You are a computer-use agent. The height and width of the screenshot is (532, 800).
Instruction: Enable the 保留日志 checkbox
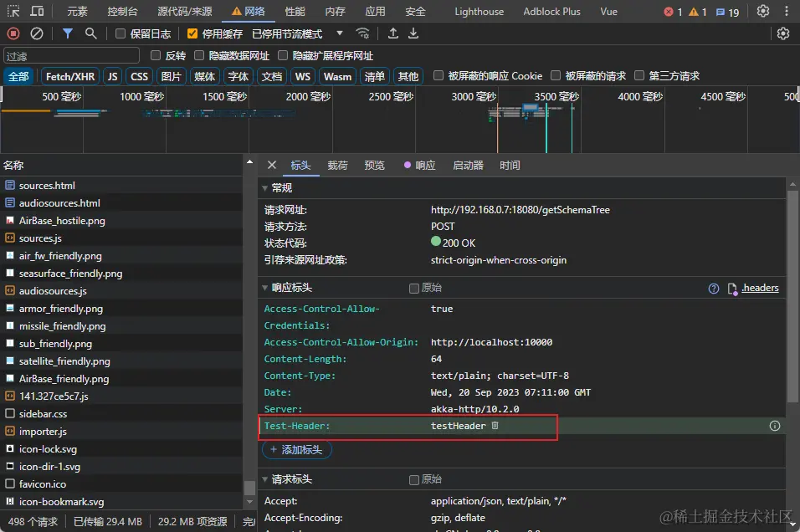121,33
